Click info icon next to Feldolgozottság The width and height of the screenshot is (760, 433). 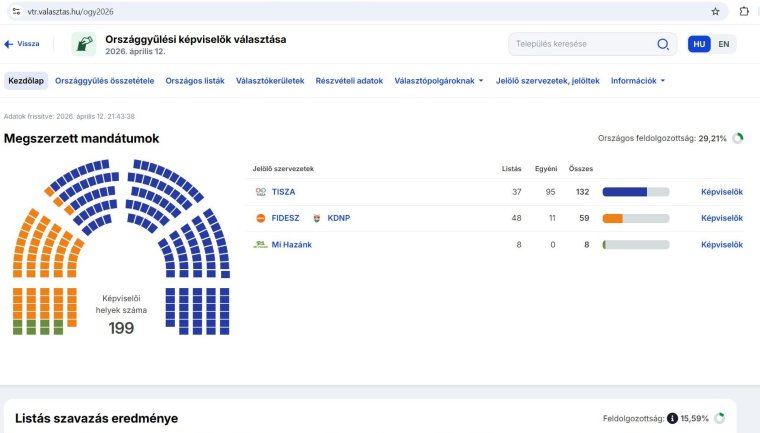[x=672, y=418]
